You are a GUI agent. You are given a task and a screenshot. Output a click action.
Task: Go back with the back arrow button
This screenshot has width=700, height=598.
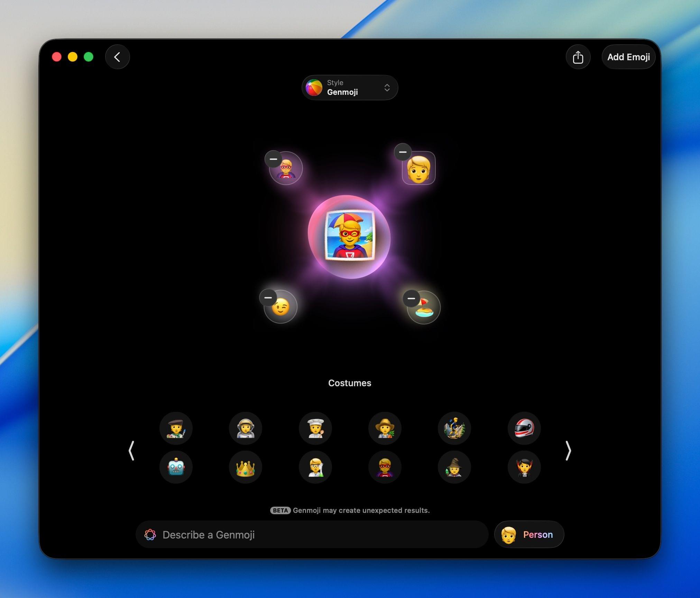pos(118,57)
